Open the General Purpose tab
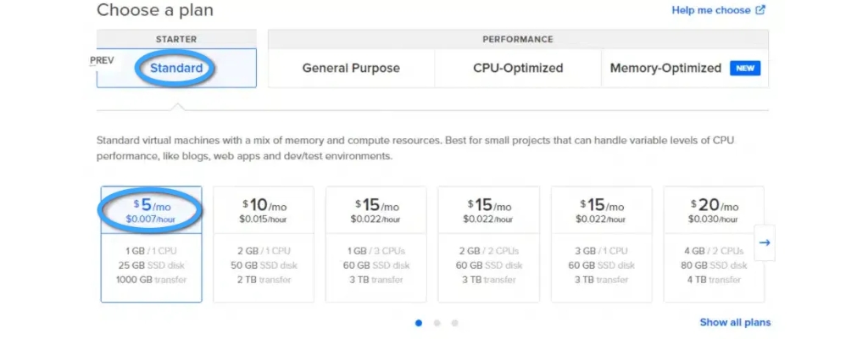Image resolution: width=868 pixels, height=339 pixels. click(351, 69)
